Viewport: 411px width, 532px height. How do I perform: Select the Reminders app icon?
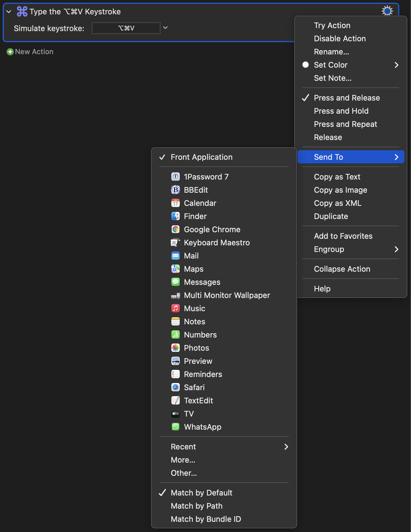tap(176, 374)
